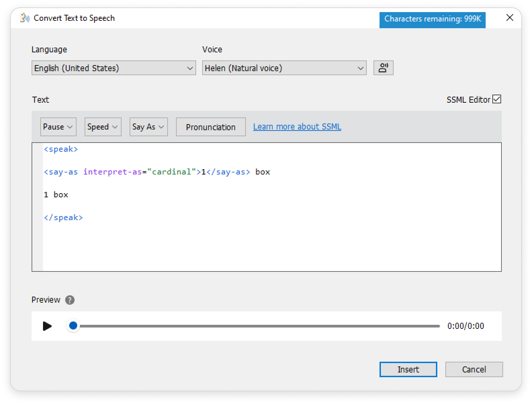This screenshot has height=404, width=532.
Task: Toggle the SSML Editor checkbox
Action: pyautogui.click(x=497, y=99)
